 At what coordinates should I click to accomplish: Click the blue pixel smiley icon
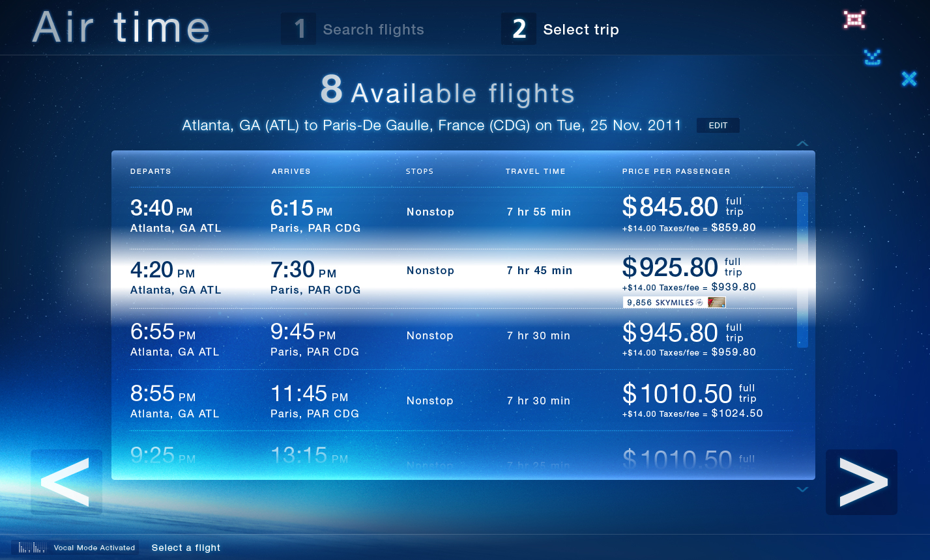[873, 57]
